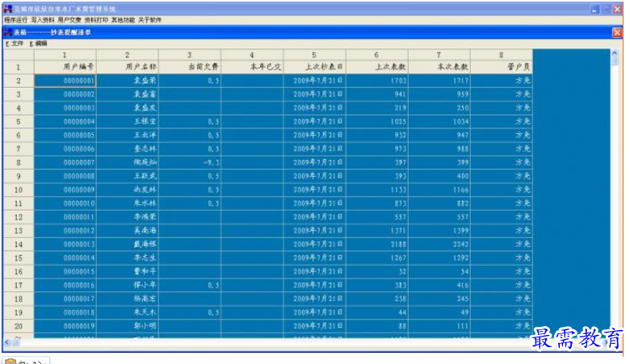Click the 抄表提醒清单 window icon

8,32
